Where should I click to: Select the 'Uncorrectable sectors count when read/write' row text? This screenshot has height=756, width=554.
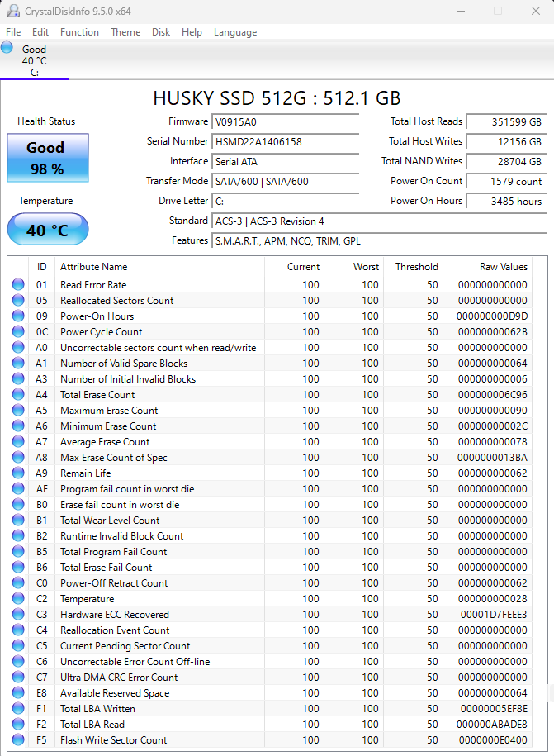pos(158,348)
